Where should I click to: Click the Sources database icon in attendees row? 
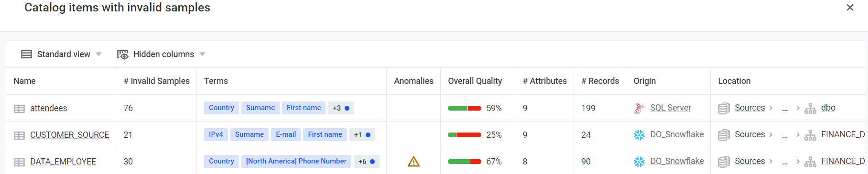click(x=724, y=108)
